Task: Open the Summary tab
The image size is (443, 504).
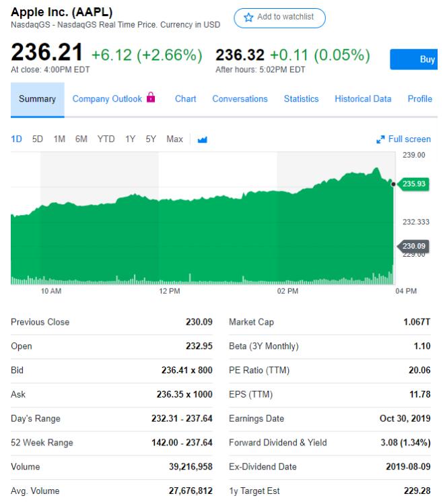Action: coord(37,99)
